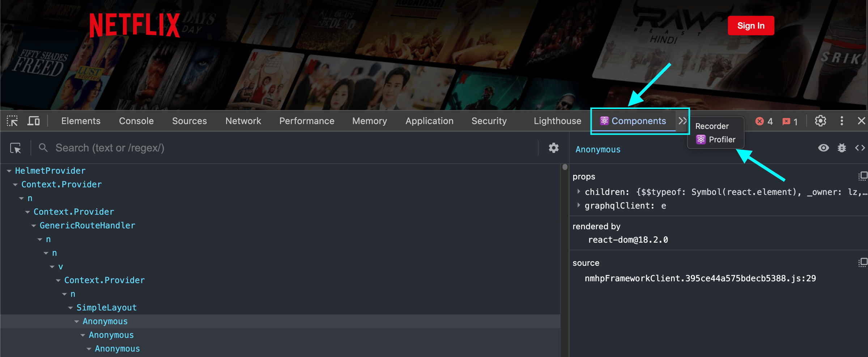Click the bug icon to log component data
This screenshot has height=357, width=868.
pos(842,148)
